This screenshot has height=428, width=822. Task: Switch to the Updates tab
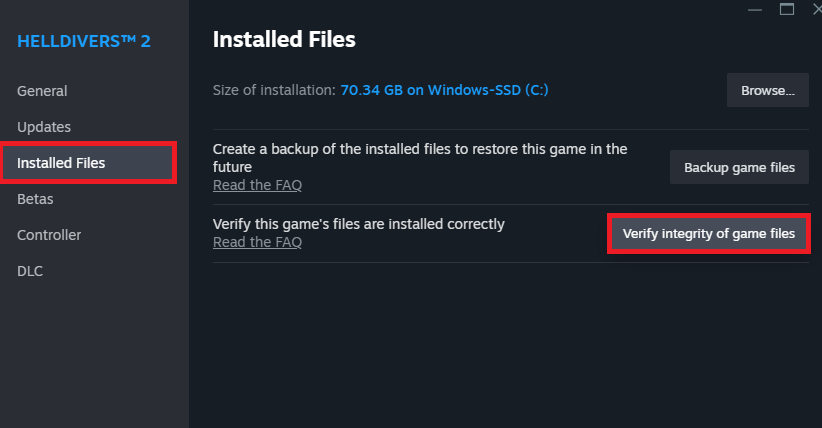(x=44, y=127)
